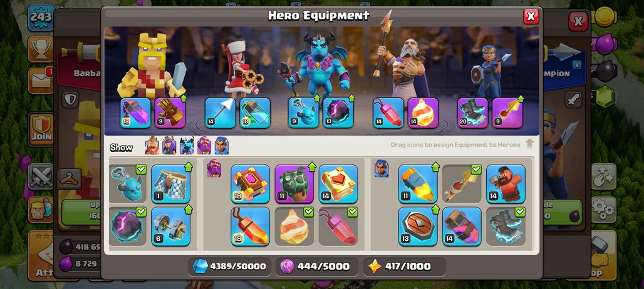Image resolution: width=644 pixels, height=289 pixels.
Task: Select the Rocket Spear level 11
Action: (x=418, y=184)
